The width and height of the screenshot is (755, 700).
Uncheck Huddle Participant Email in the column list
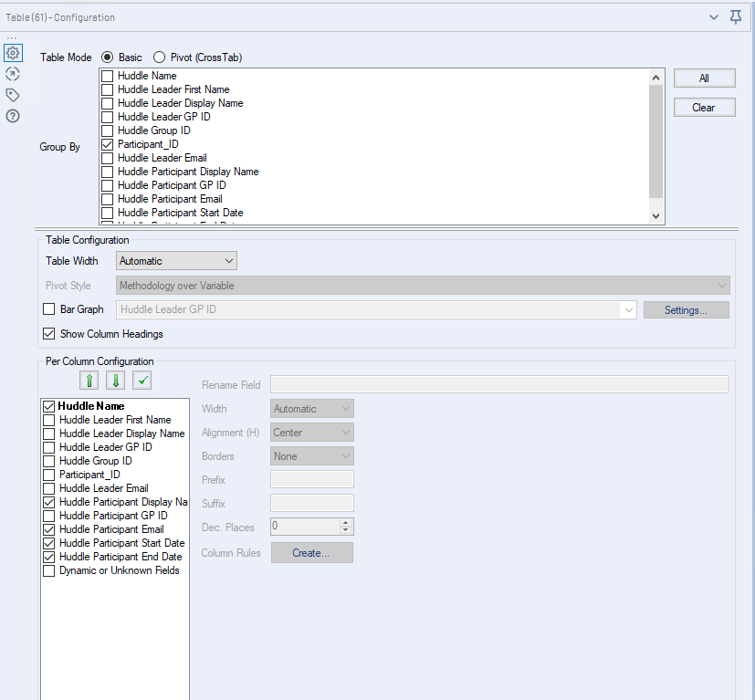click(48, 529)
